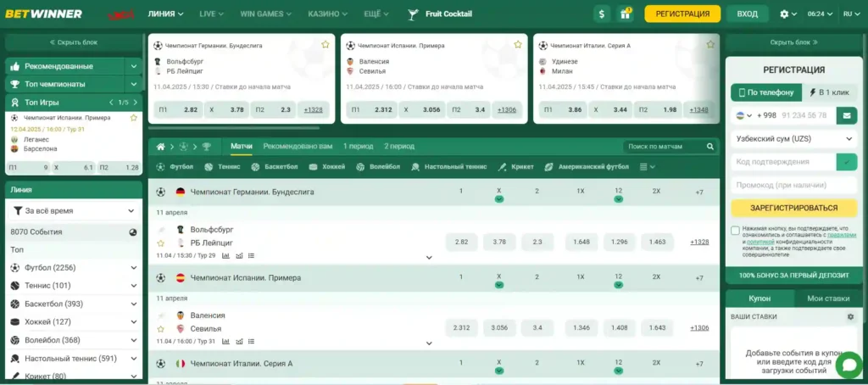
Task: Pick odds 3.4 in Валенсия match row
Action: (537, 328)
